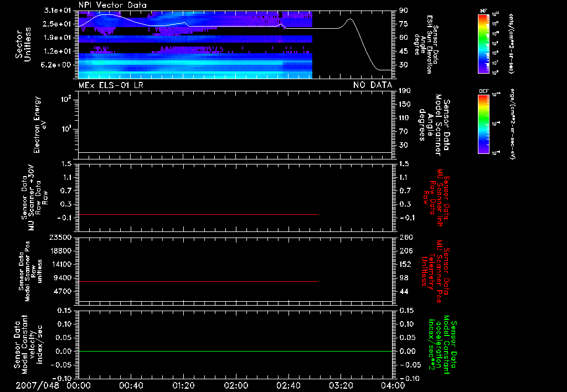Click the 23500 scanner position tick
This screenshot has height=392, width=567.
(60, 237)
